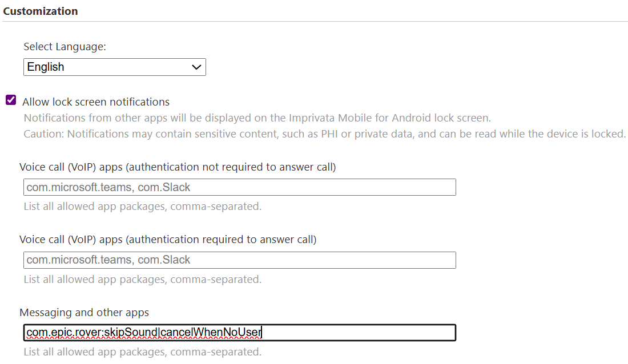The width and height of the screenshot is (628, 364).
Task: Click the VoIP apps authentication required field
Action: pos(240,260)
